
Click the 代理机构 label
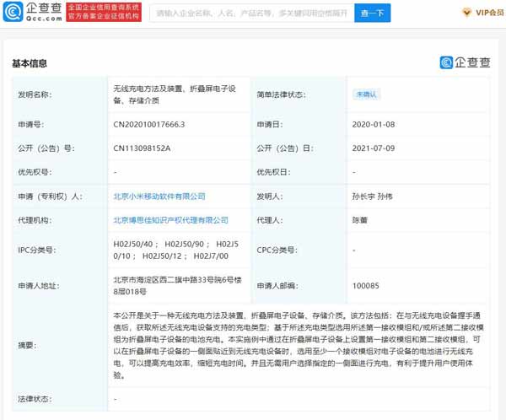coord(35,220)
